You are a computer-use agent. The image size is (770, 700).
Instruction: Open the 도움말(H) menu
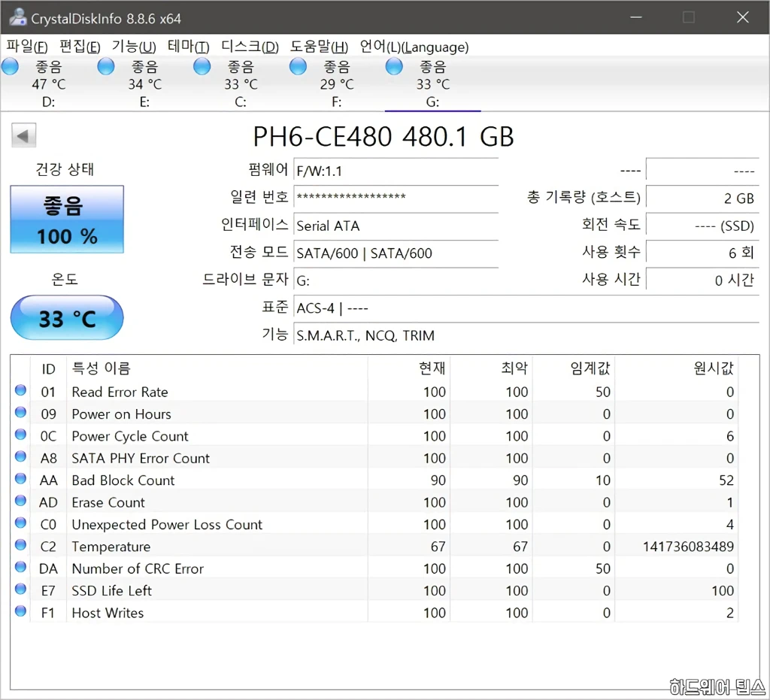pos(319,47)
